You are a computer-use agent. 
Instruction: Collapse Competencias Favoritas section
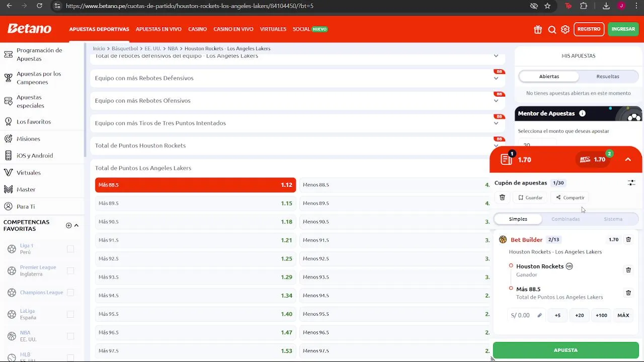(x=76, y=225)
